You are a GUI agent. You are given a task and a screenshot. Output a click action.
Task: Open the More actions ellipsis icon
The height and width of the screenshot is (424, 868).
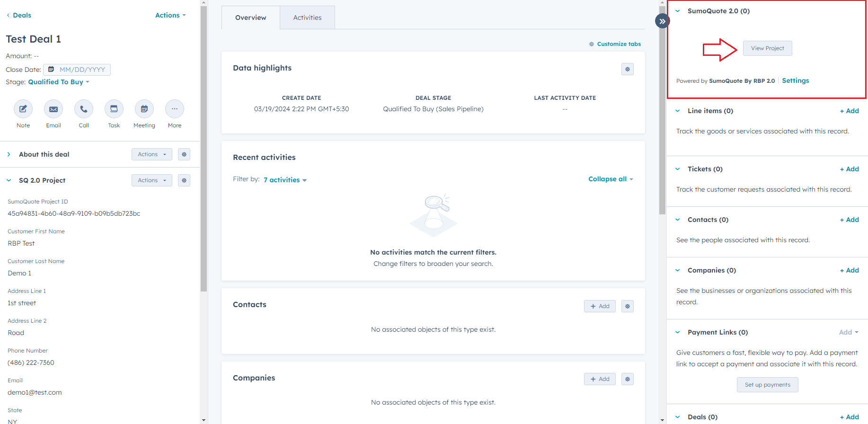[175, 109]
